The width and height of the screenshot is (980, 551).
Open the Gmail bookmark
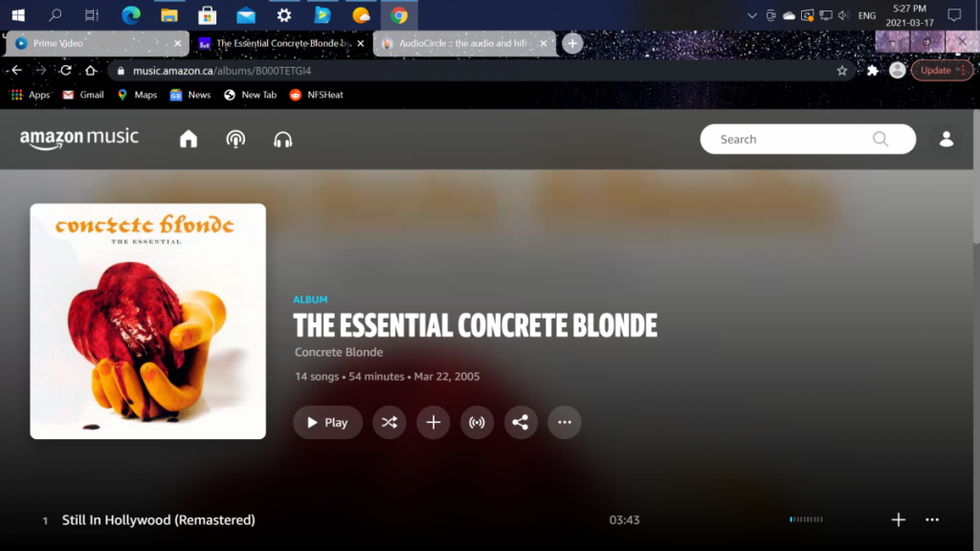(x=83, y=95)
